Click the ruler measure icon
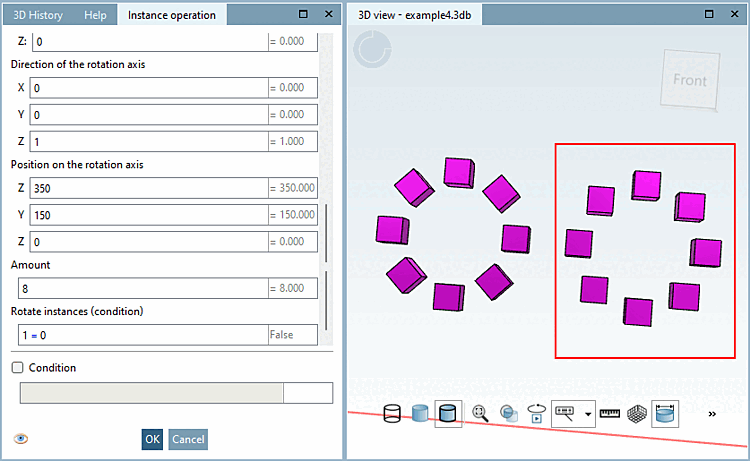 click(609, 414)
